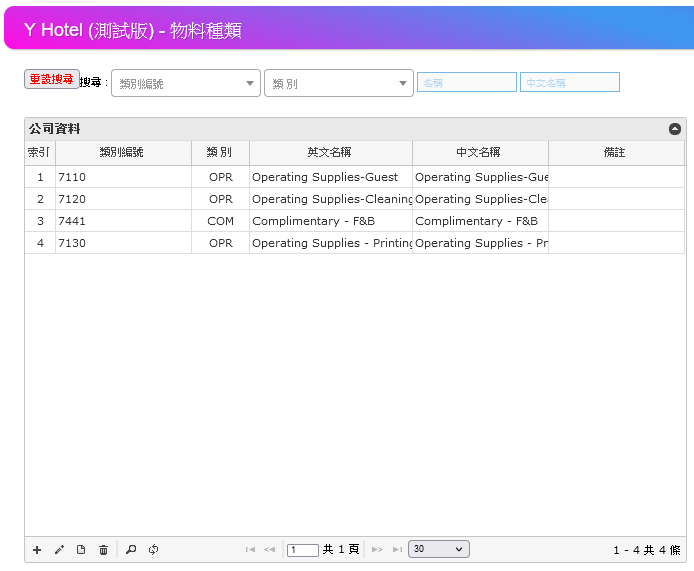Viewport: 694px width, 571px height.
Task: Sort by the 類別編號 column header
Action: pyautogui.click(x=122, y=153)
